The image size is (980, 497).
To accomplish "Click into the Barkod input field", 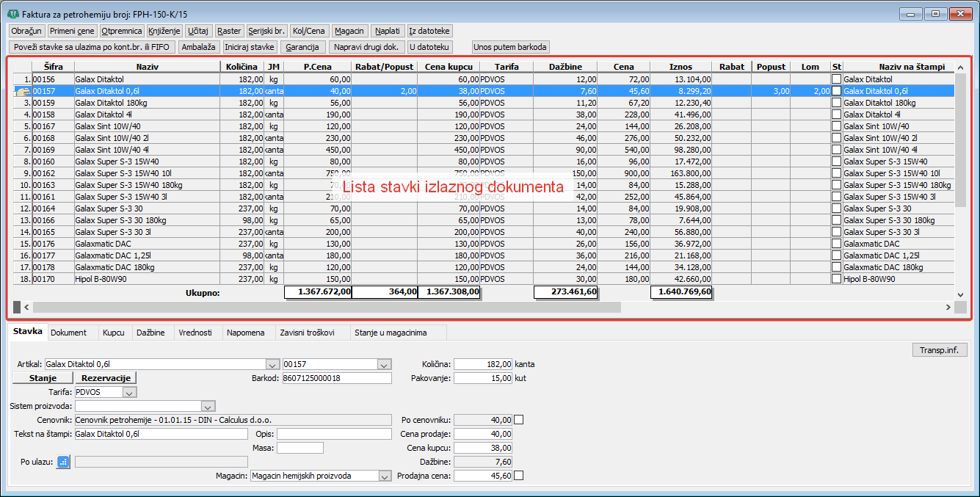I will coord(338,378).
